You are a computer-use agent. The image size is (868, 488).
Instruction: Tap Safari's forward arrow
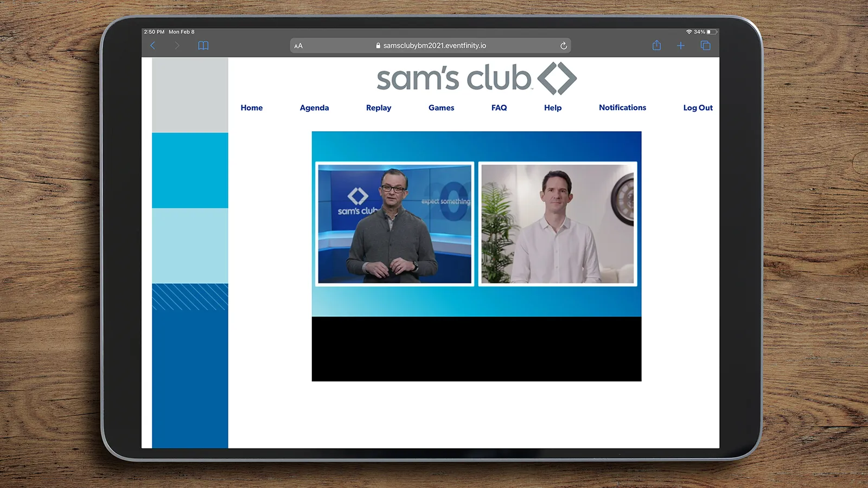click(x=177, y=46)
